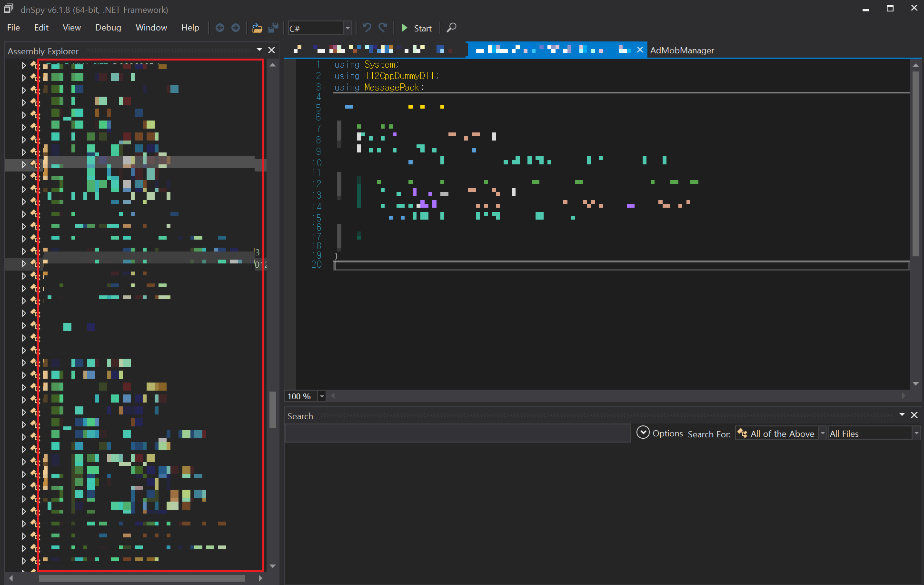924x585 pixels.
Task: Expand the Search Options chevron
Action: point(643,433)
